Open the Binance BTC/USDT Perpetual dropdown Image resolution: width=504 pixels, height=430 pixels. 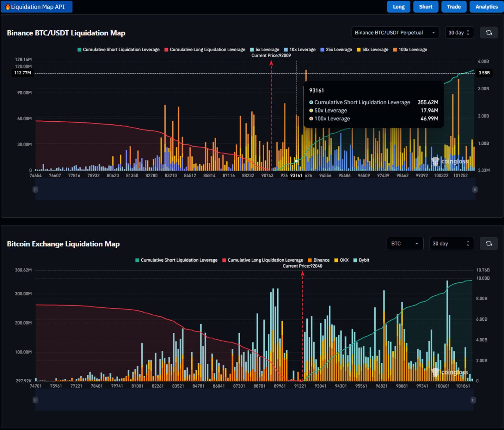395,33
